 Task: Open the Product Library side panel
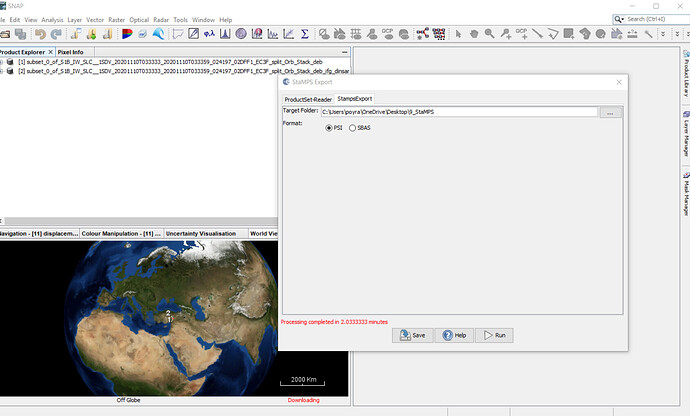pos(686,74)
